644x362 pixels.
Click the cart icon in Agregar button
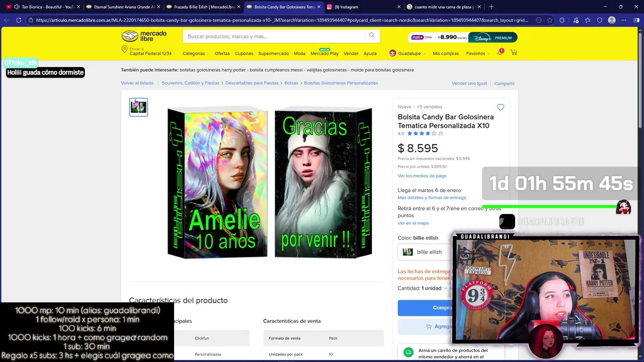pyautogui.click(x=429, y=326)
